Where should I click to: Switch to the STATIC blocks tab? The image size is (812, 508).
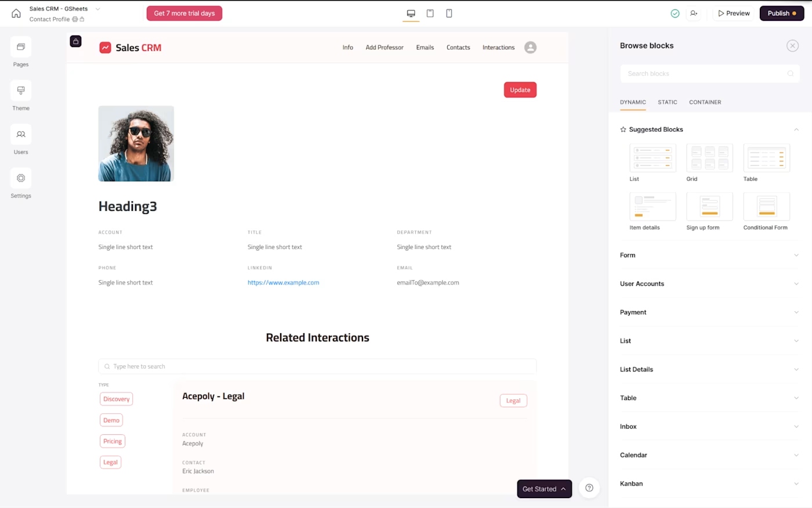667,102
